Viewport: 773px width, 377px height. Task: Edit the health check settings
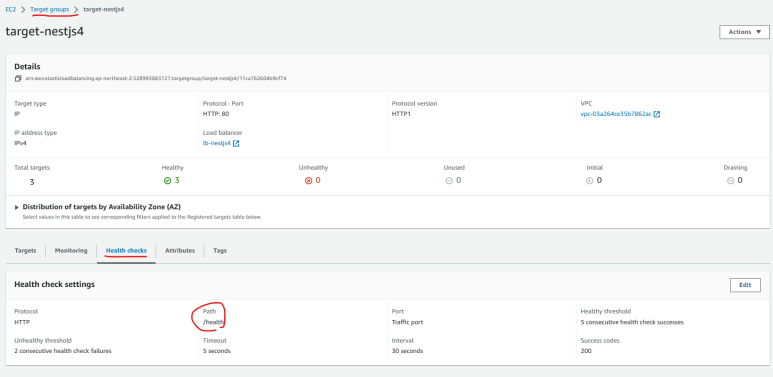pyautogui.click(x=745, y=285)
